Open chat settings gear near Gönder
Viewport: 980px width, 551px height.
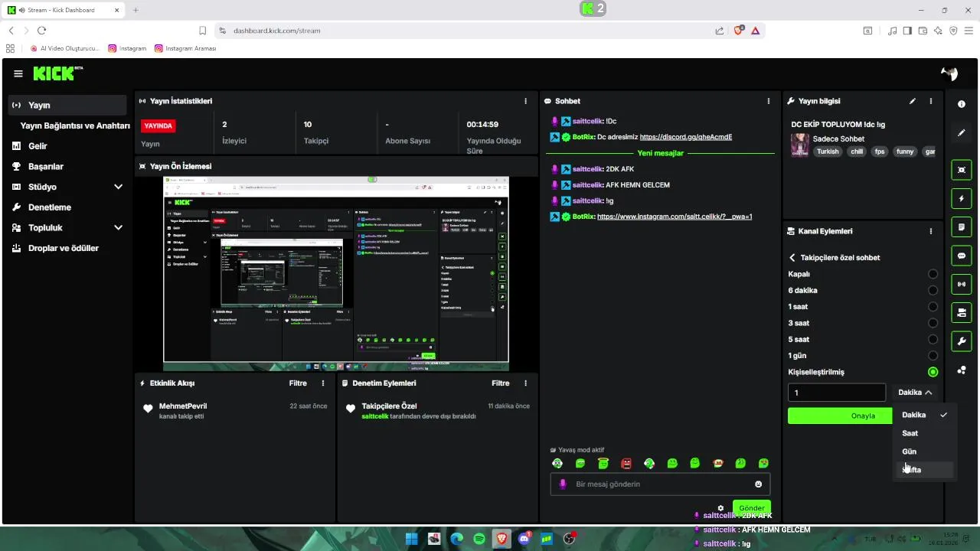720,508
